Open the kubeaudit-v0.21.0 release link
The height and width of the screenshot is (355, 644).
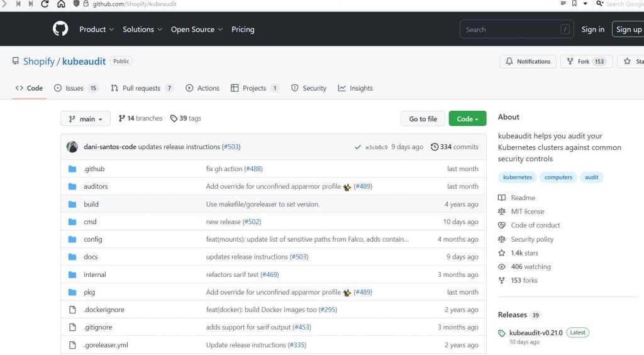pos(536,333)
